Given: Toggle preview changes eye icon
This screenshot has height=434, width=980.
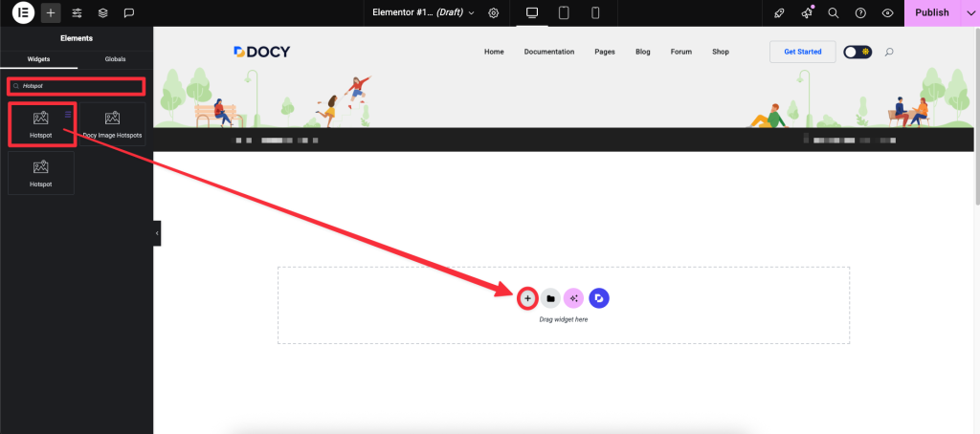Looking at the screenshot, I should [887, 13].
